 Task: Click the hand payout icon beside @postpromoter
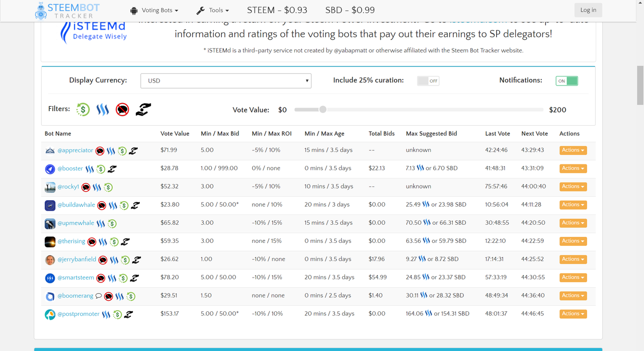pos(129,314)
